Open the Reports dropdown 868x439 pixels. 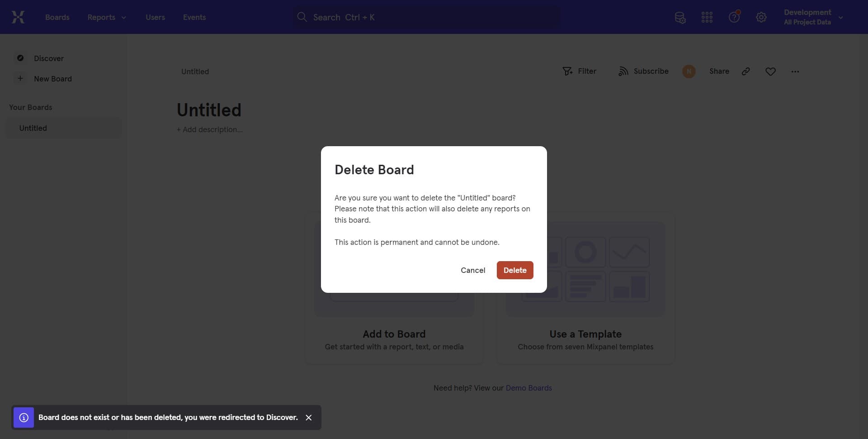[106, 17]
